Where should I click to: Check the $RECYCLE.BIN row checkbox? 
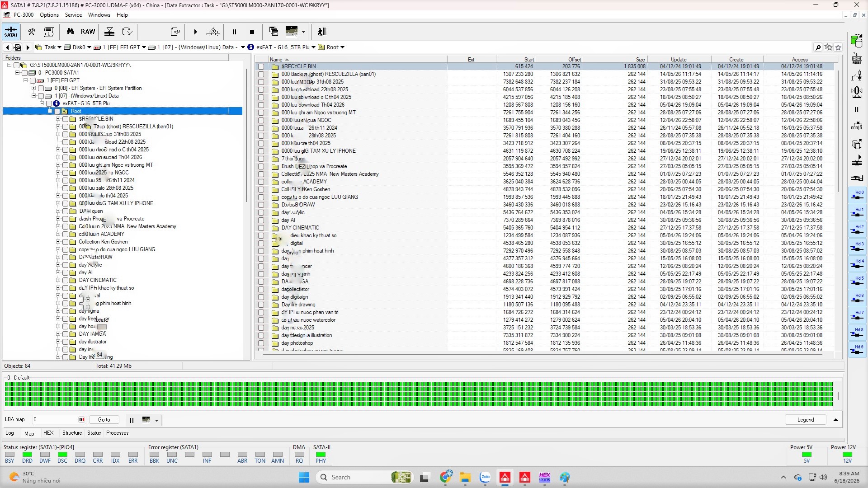(x=261, y=66)
